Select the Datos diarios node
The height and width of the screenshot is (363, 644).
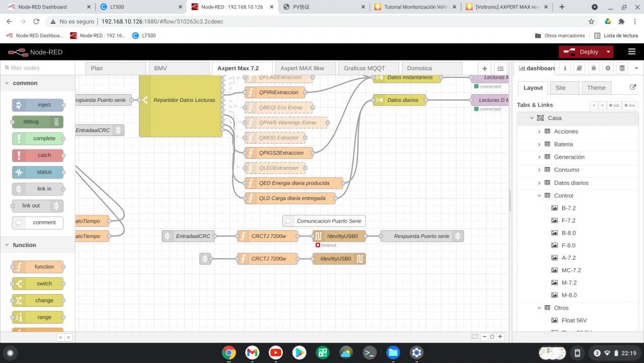(x=400, y=100)
